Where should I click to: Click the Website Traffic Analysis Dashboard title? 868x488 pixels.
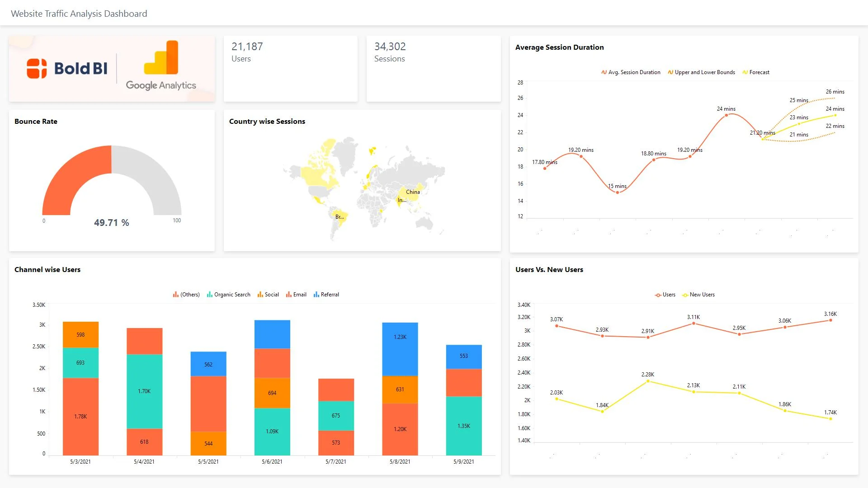(x=79, y=14)
